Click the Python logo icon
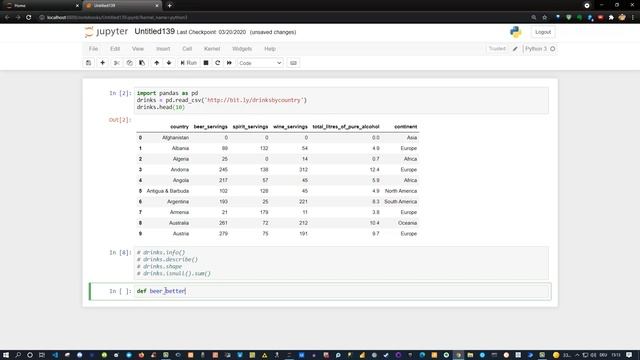Image resolution: width=640 pixels, height=360 pixels. coord(516,32)
